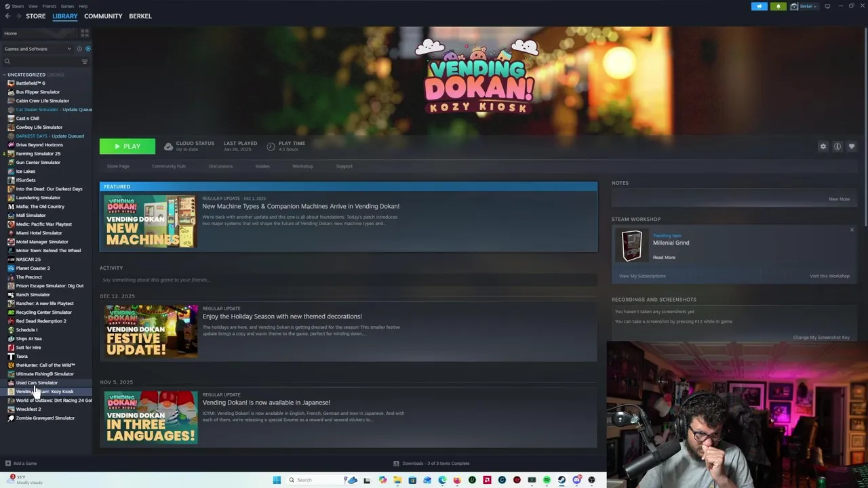Select Battlefield 6 in the game list
This screenshot has height=488, width=868.
coord(30,83)
